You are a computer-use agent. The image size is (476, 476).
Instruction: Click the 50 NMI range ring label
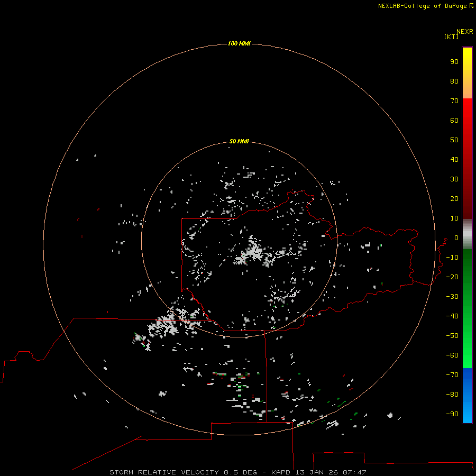(x=239, y=141)
